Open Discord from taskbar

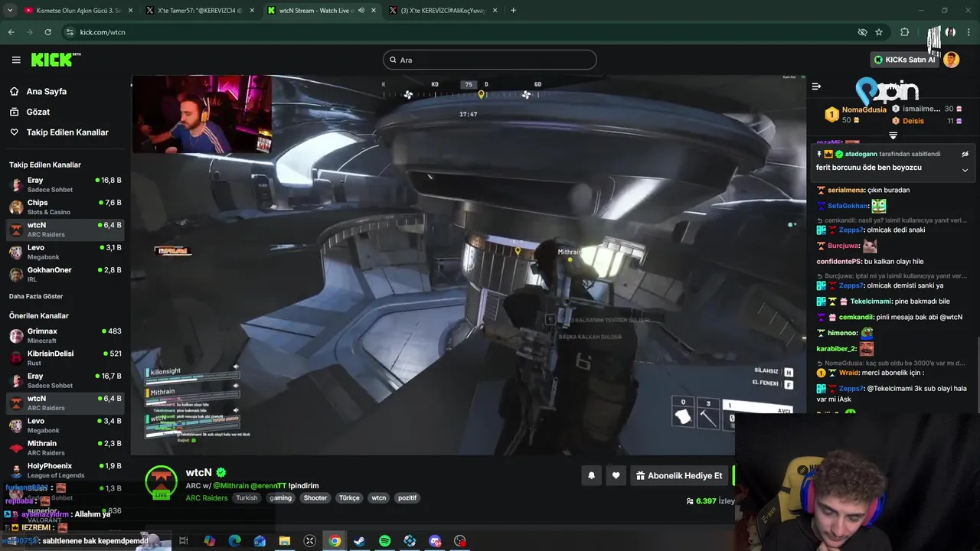coord(435,541)
